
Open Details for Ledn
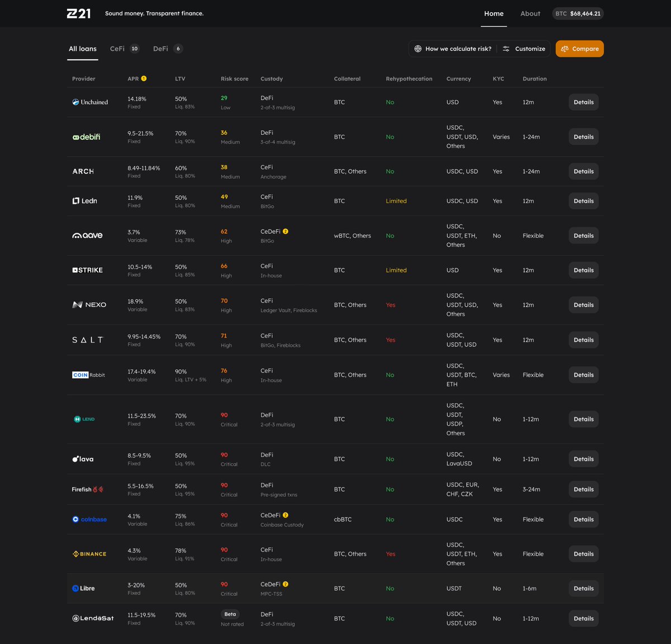pyautogui.click(x=584, y=201)
